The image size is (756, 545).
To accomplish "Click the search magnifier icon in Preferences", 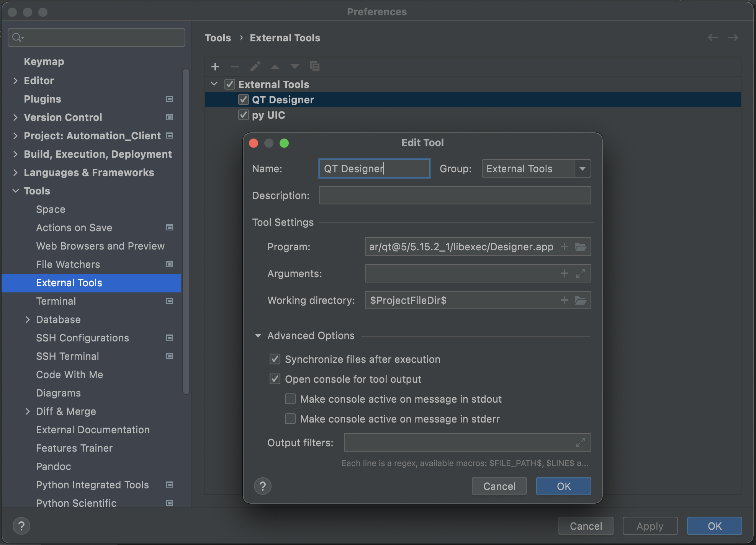I will tap(18, 38).
